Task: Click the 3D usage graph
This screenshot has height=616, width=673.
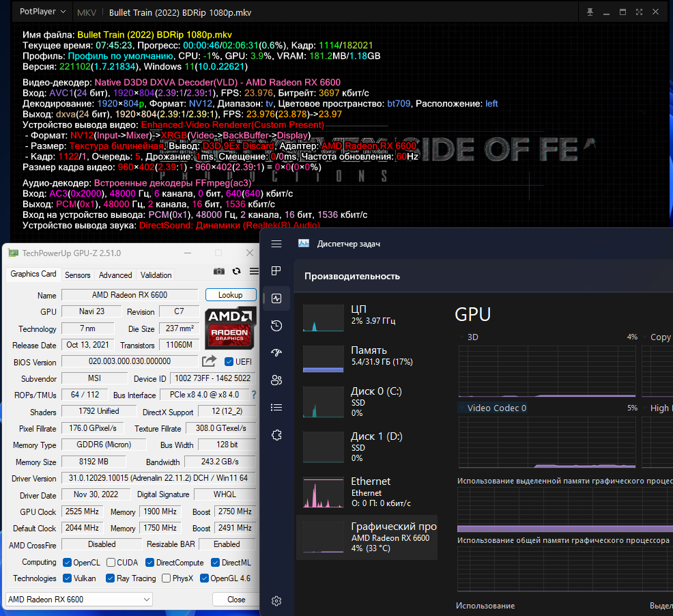Action: (547, 371)
